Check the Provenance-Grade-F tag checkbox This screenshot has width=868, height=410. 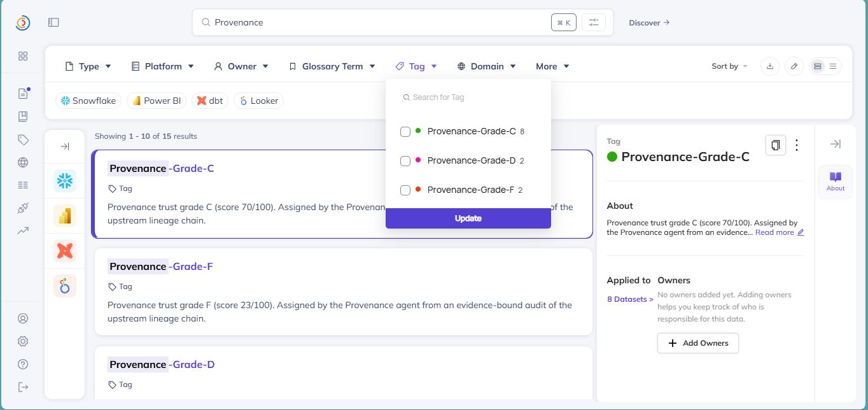tap(405, 190)
